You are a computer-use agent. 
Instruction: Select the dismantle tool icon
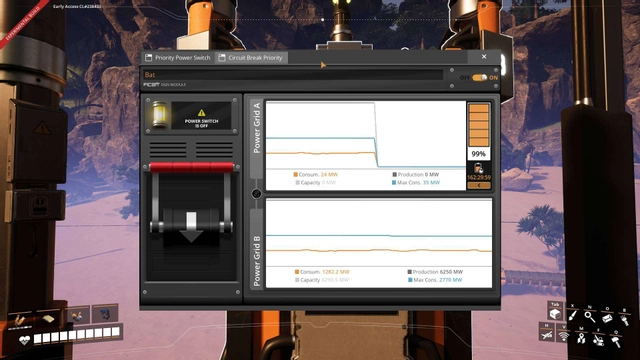coord(598,340)
